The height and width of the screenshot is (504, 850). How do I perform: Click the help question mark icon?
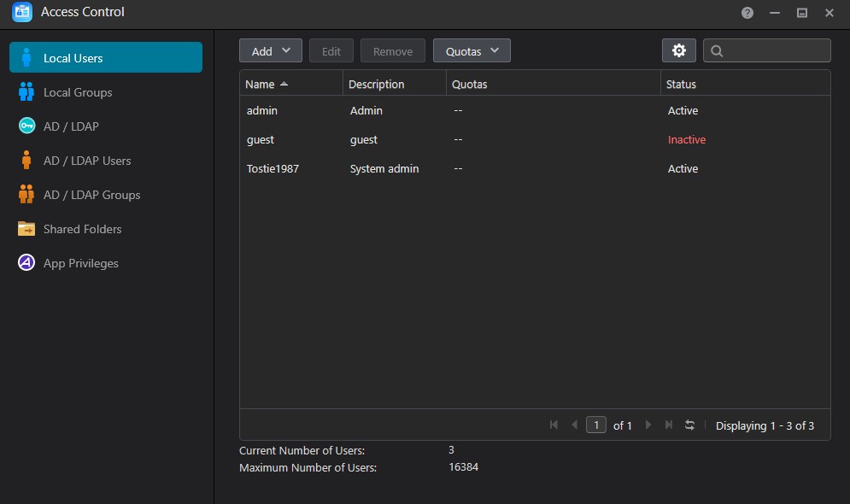click(x=747, y=13)
